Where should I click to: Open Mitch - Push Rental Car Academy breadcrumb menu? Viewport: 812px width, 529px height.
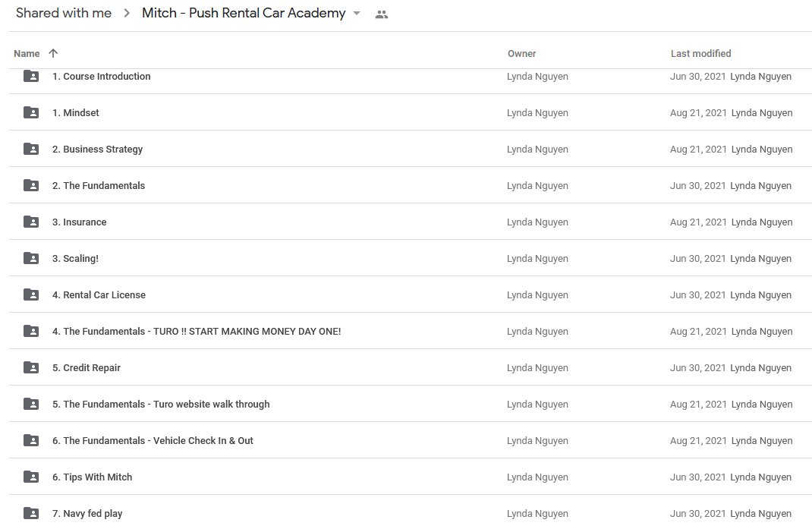[244, 13]
